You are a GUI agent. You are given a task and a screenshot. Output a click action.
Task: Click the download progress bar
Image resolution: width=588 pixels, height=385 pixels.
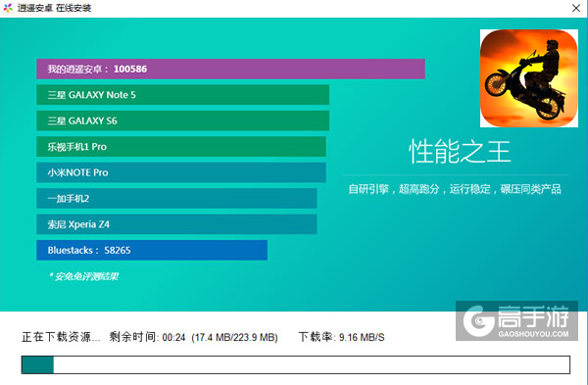(296, 364)
